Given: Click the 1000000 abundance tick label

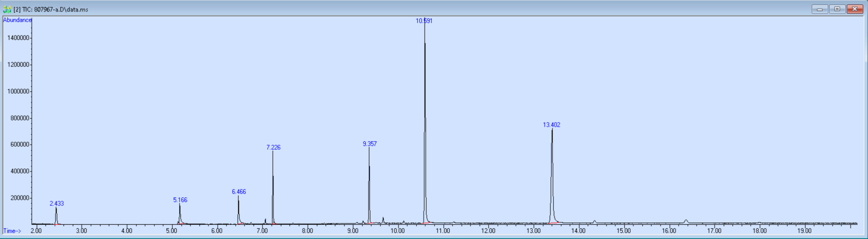Looking at the screenshot, I should (18, 92).
